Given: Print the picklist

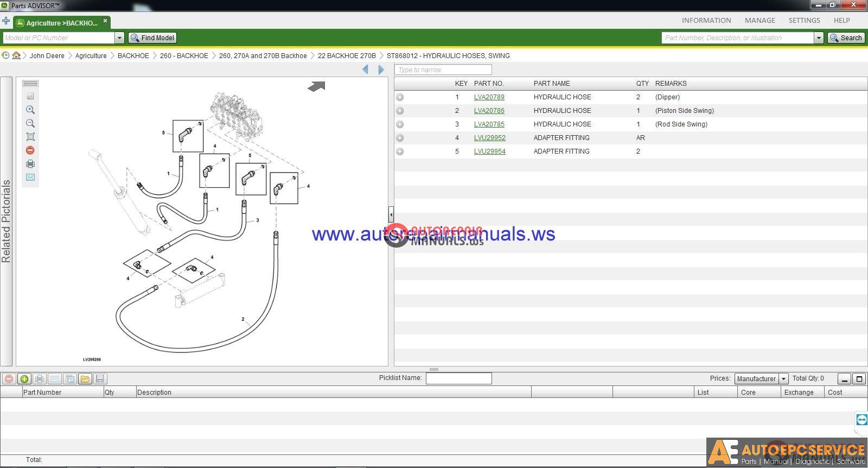Looking at the screenshot, I should tap(39, 379).
